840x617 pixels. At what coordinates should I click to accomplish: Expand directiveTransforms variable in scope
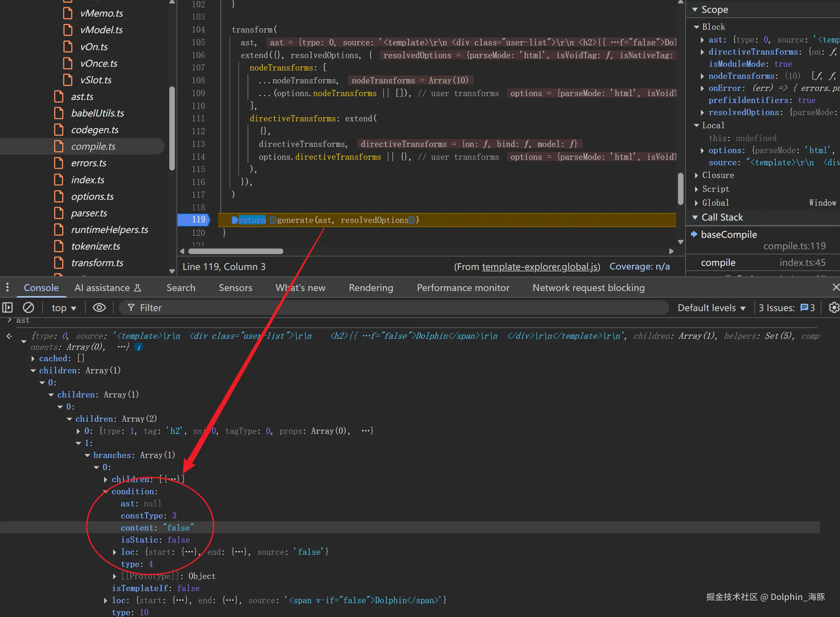(x=702, y=52)
